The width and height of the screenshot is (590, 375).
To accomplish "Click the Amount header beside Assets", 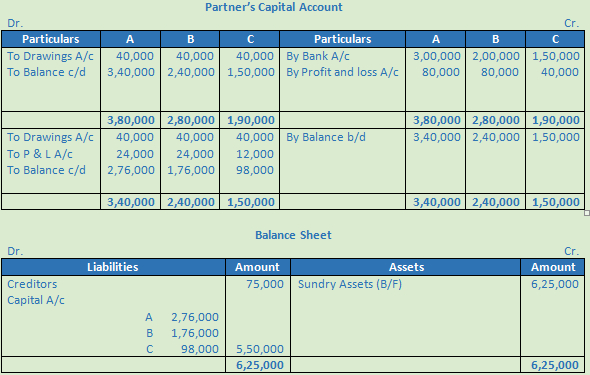I will (553, 267).
